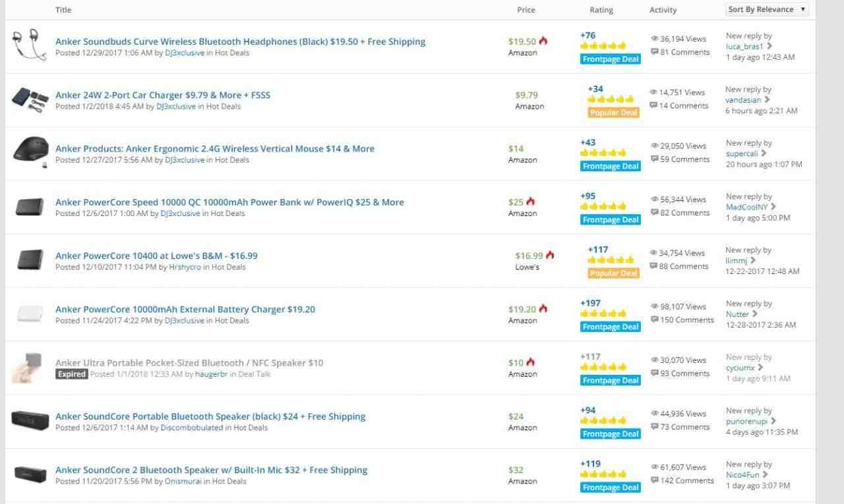The width and height of the screenshot is (844, 504).
Task: Click the eye icon beside 98,107 Views
Action: (x=654, y=306)
